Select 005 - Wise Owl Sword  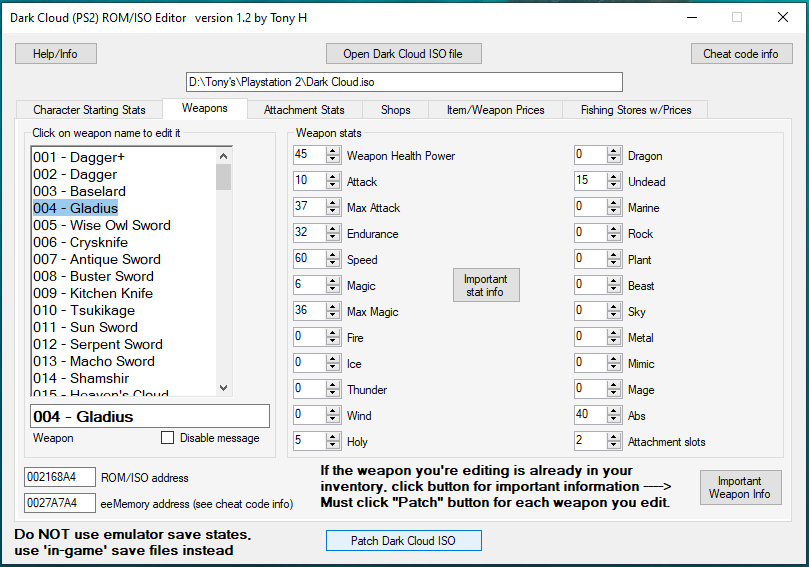click(x=102, y=225)
